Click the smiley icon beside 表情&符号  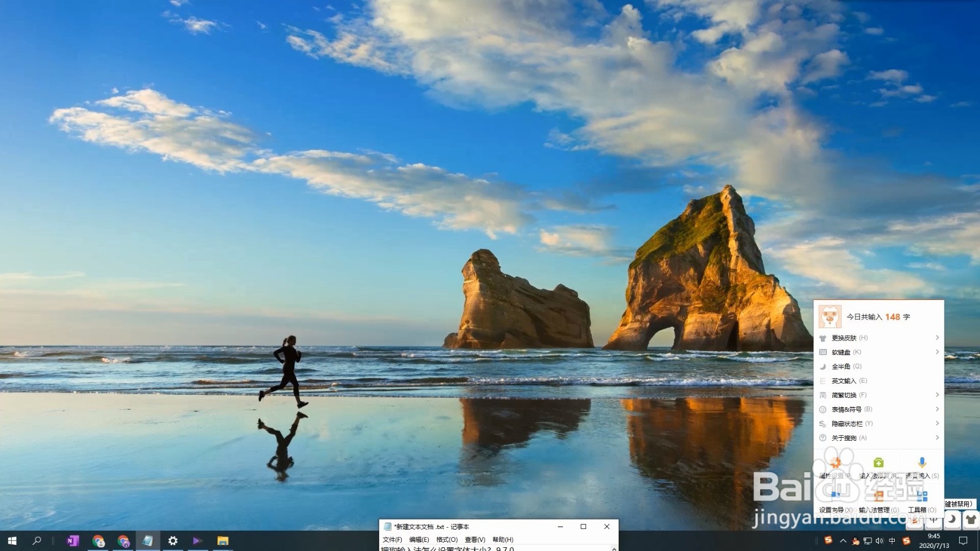[823, 409]
